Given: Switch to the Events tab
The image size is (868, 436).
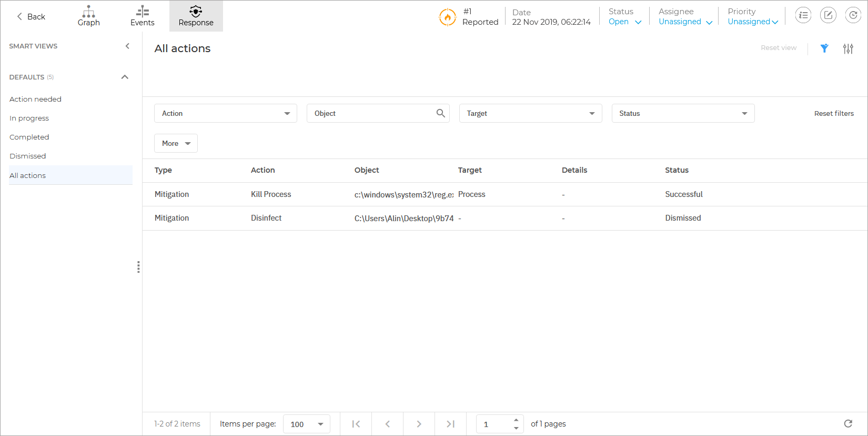Looking at the screenshot, I should pos(142,16).
